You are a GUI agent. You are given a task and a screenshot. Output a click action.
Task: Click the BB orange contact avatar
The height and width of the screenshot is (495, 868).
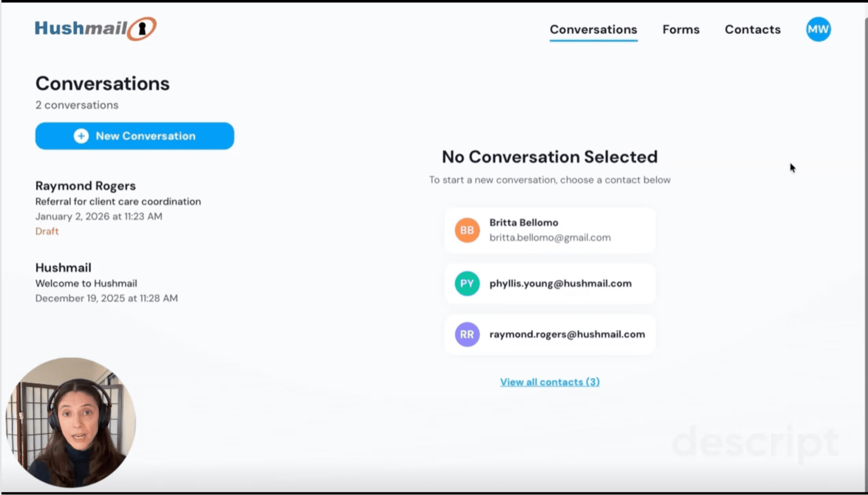pyautogui.click(x=467, y=230)
